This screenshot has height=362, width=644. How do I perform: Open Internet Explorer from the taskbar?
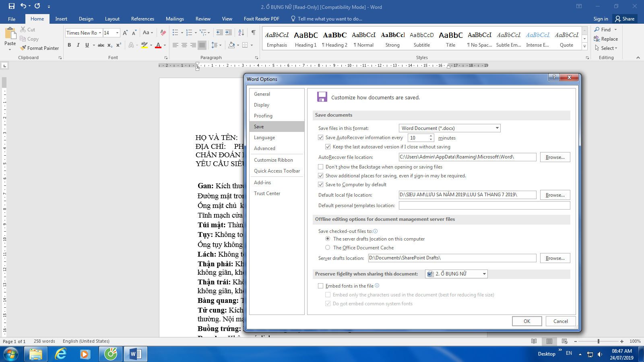coord(61,354)
